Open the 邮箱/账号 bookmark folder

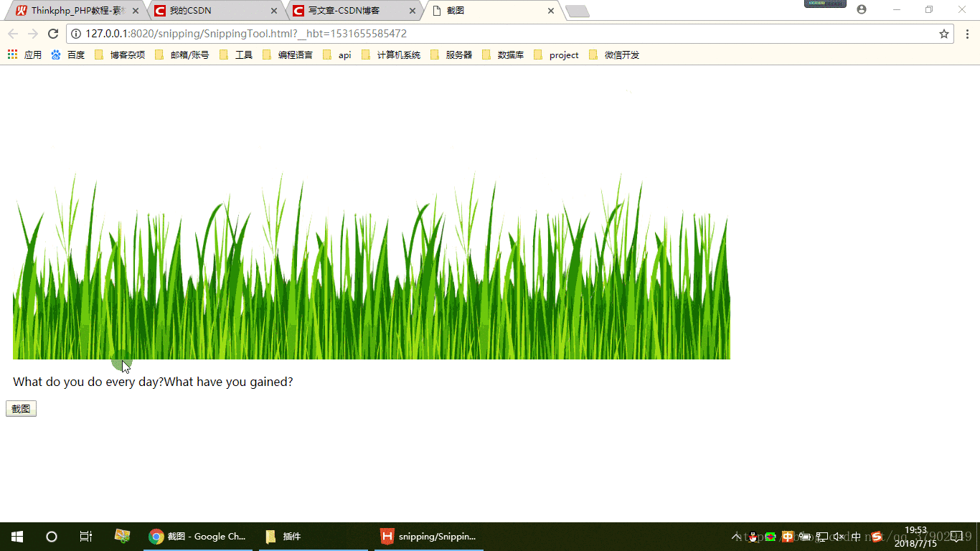coord(182,55)
